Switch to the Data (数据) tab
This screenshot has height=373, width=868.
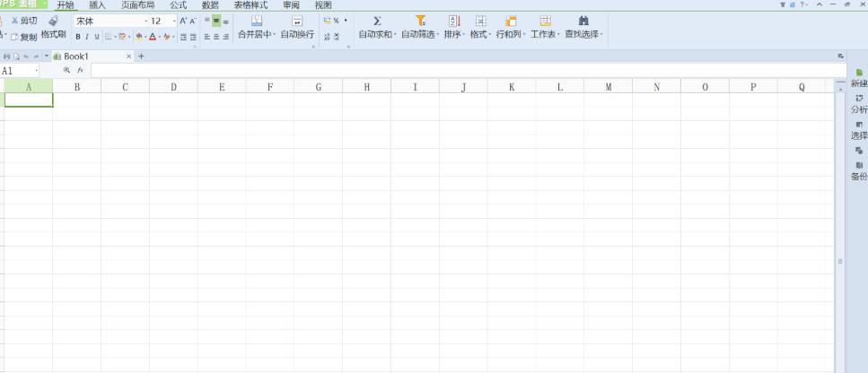[x=210, y=5]
